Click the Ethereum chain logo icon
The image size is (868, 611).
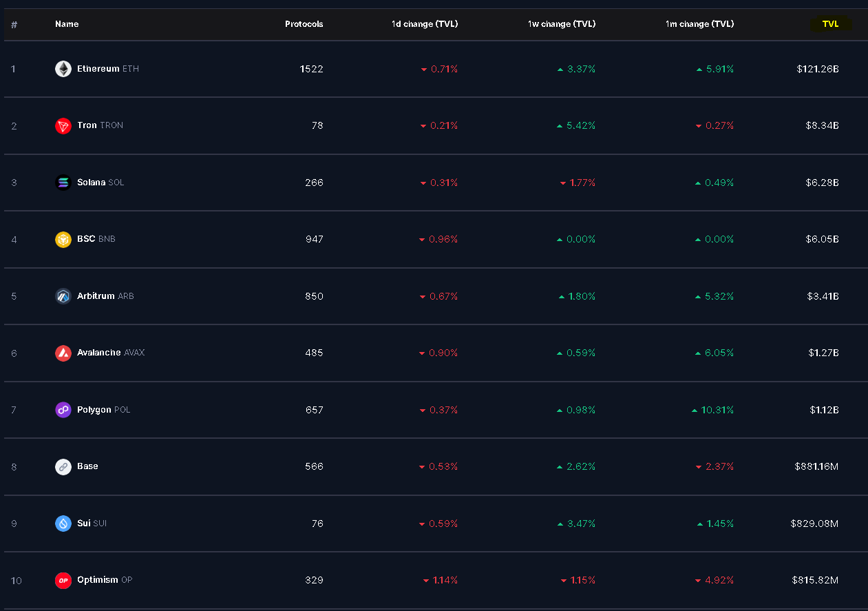pos(63,69)
